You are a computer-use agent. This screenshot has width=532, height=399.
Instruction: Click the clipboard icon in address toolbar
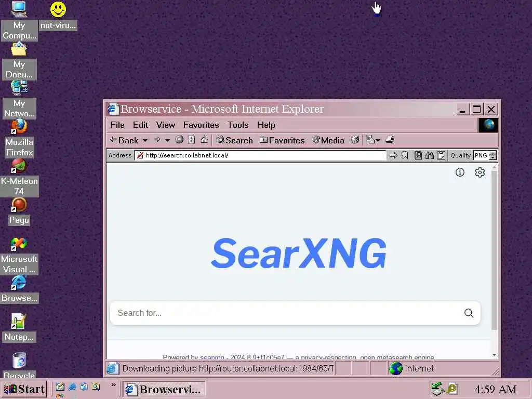[441, 155]
